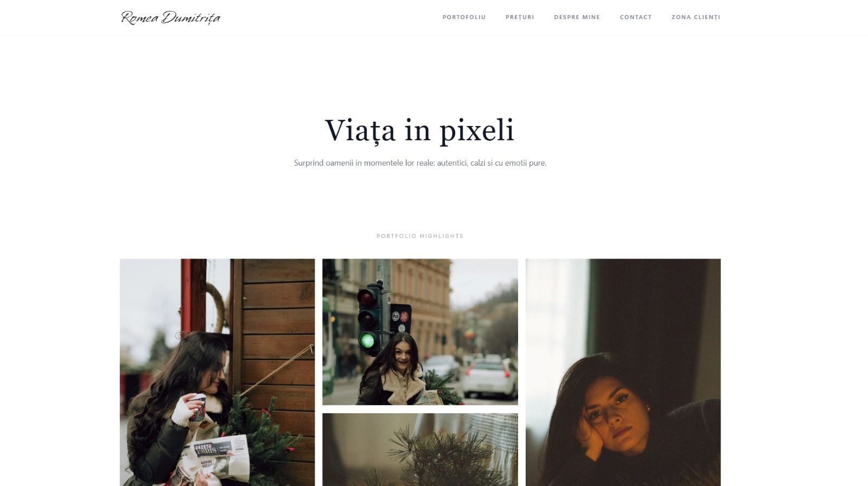Image resolution: width=868 pixels, height=486 pixels.
Task: Click the tagline text under the heading
Action: click(x=420, y=163)
